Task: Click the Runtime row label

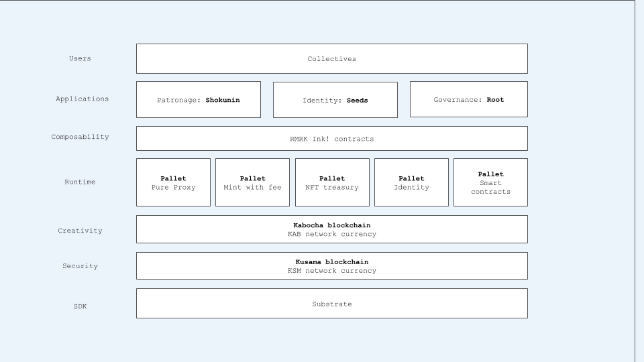Action: 80,182
